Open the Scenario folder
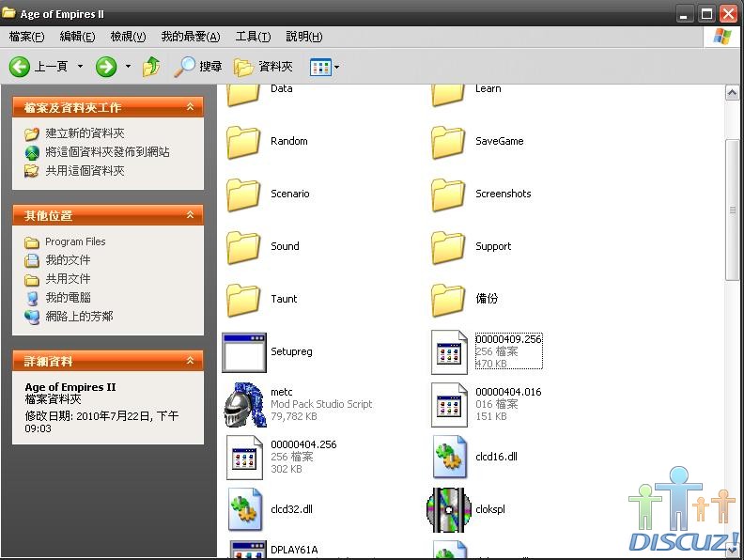The height and width of the screenshot is (560, 744). click(245, 194)
